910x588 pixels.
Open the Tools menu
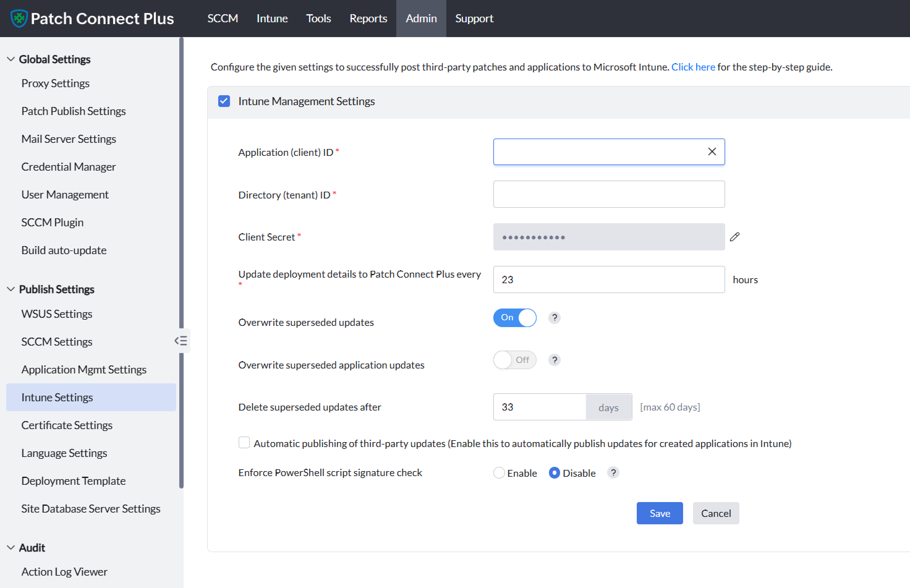(x=318, y=18)
